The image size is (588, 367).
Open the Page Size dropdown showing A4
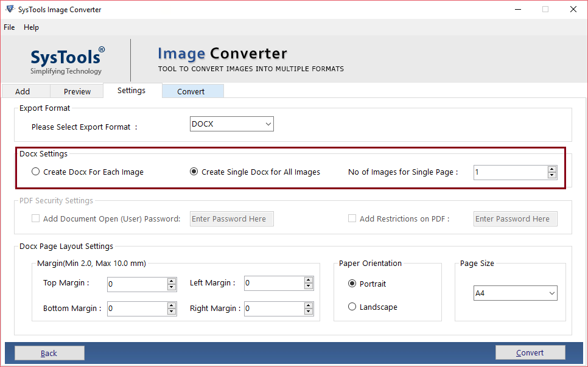point(515,293)
